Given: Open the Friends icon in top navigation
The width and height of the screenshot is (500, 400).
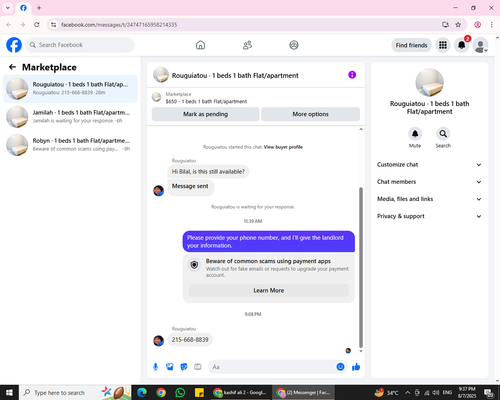Looking at the screenshot, I should pos(247,45).
